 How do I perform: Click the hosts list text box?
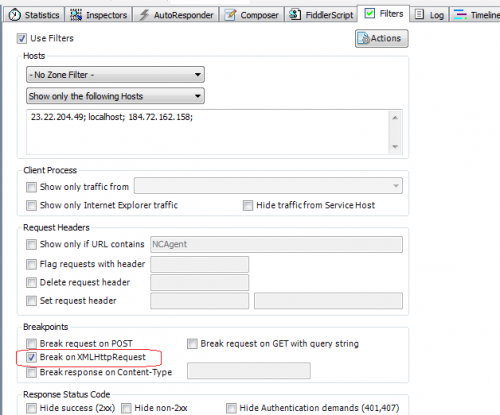pos(208,132)
